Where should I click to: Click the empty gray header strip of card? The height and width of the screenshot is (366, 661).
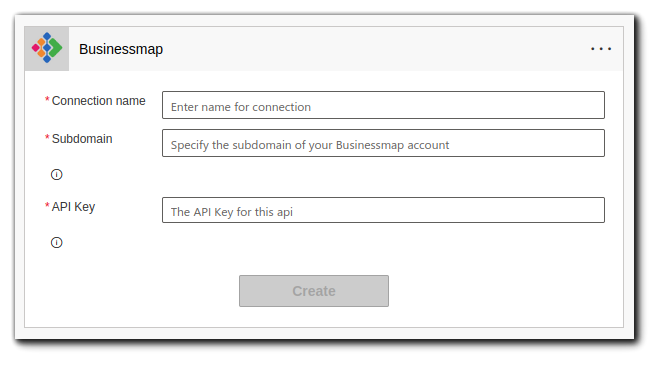coord(375,49)
